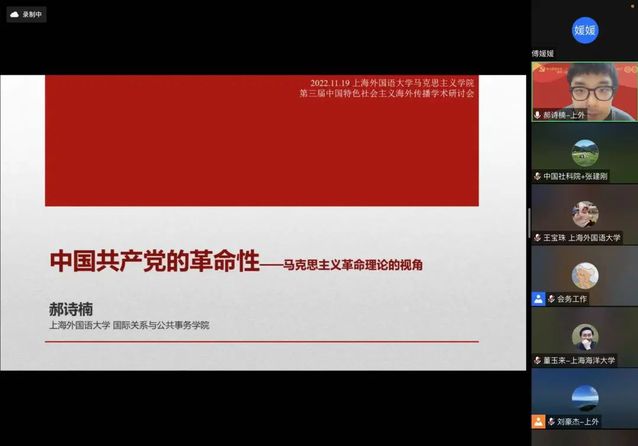The width and height of the screenshot is (638, 446).
Task: Click the slide title 中国共产党的革命性
Action: tap(154, 263)
